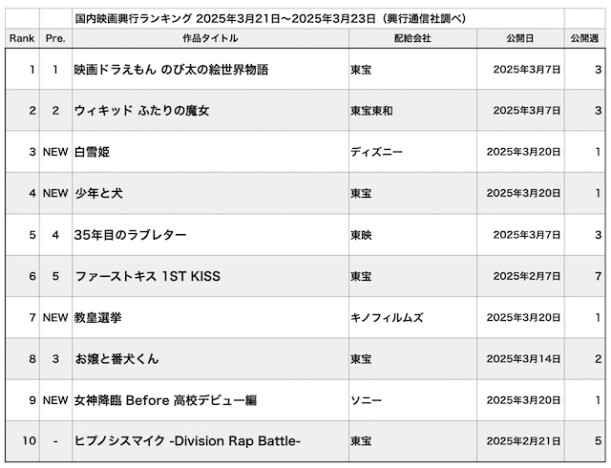Click the 作品タイトル column header
611x468 pixels.
210,38
